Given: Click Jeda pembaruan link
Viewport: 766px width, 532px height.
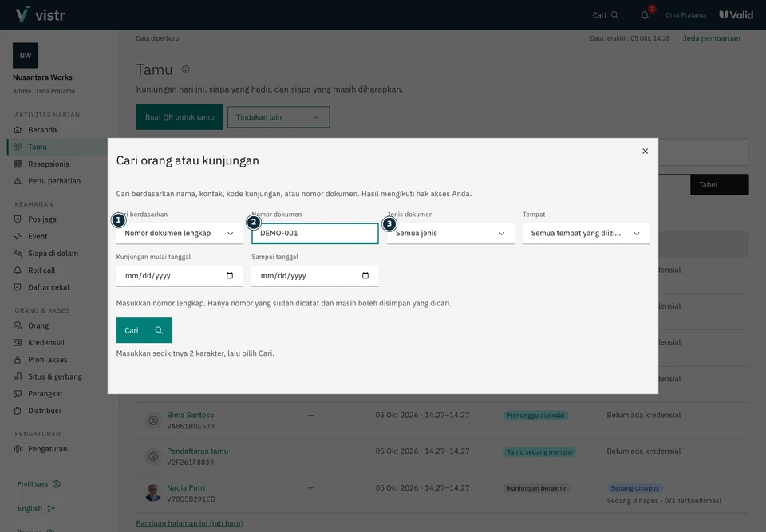Looking at the screenshot, I should click(711, 38).
